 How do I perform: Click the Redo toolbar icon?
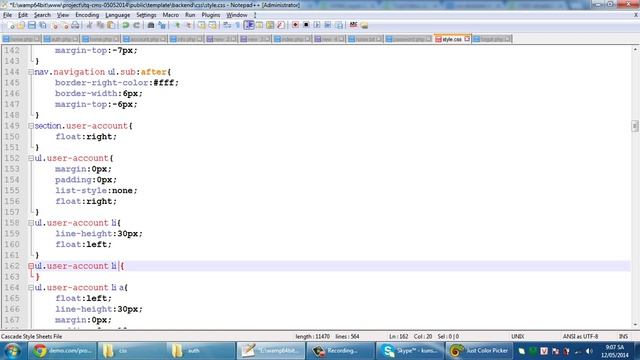point(136,25)
